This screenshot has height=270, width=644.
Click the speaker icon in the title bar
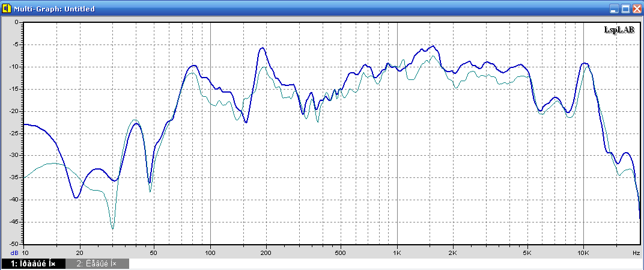7,8
